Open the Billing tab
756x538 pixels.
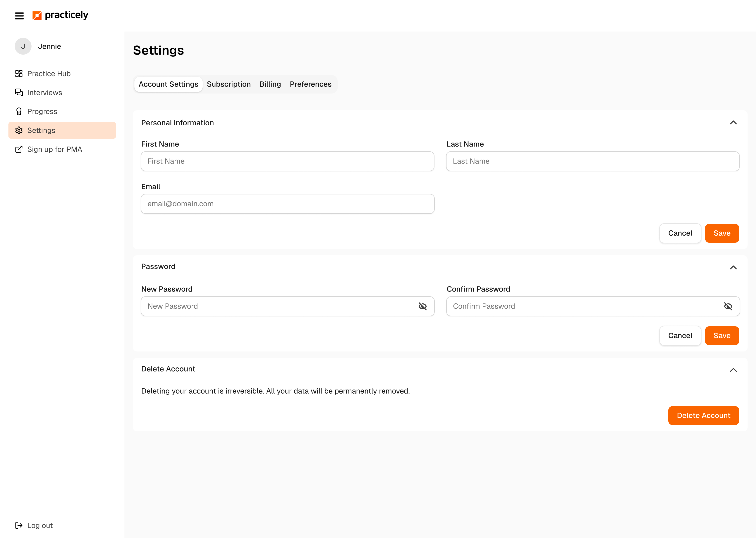pyautogui.click(x=270, y=84)
